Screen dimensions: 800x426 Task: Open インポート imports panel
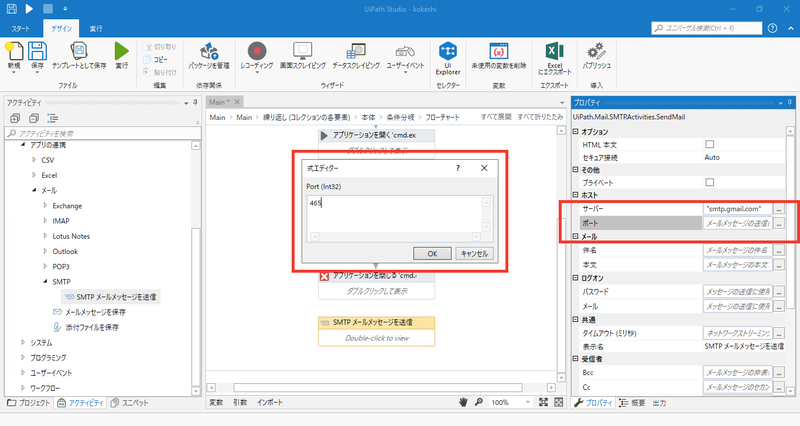click(269, 403)
